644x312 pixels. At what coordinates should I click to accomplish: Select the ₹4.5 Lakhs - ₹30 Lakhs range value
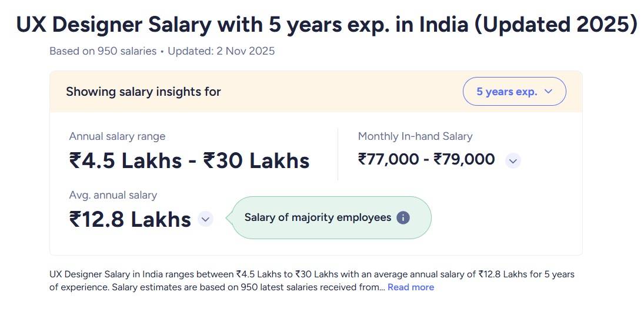click(x=189, y=160)
